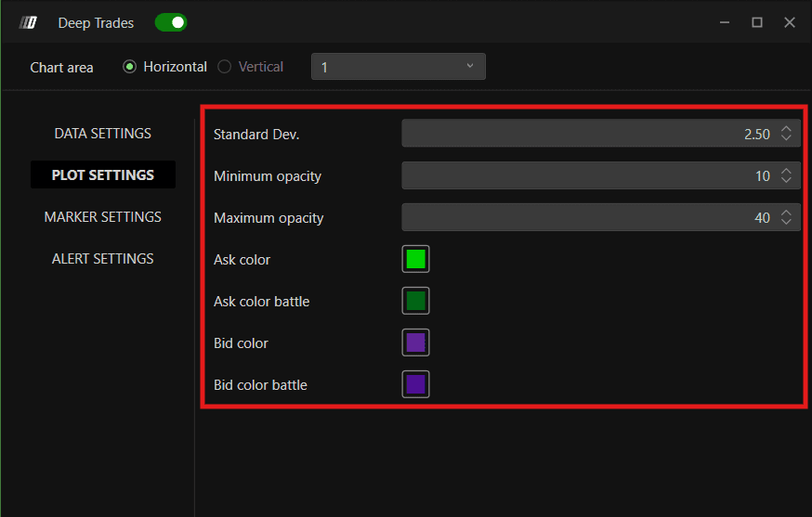The width and height of the screenshot is (812, 517).
Task: Open the DATA SETTINGS tab
Action: click(102, 134)
